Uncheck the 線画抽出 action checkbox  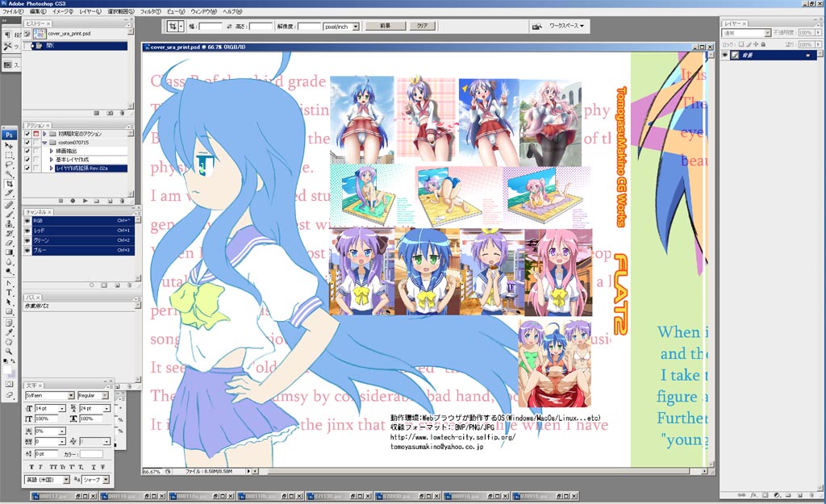tap(27, 151)
